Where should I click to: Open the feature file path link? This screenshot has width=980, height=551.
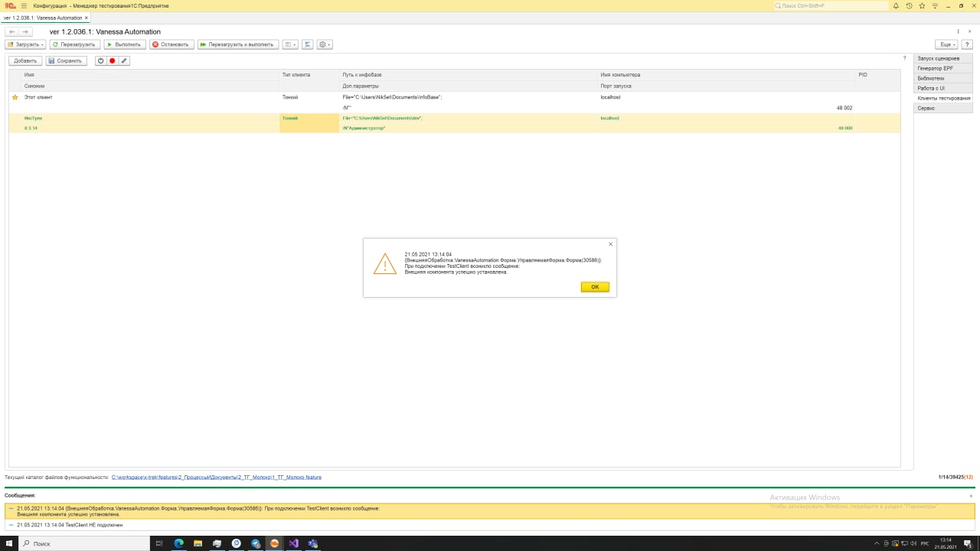[217, 477]
